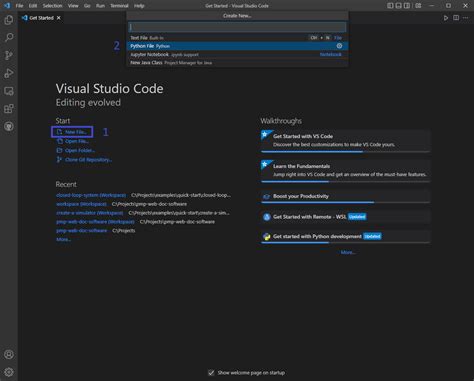Choose Jupyter Notebook in Create New list
474x381 pixels.
coord(237,54)
